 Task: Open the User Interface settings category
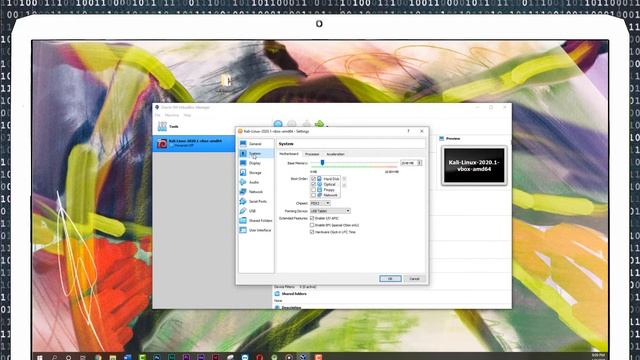(x=256, y=230)
